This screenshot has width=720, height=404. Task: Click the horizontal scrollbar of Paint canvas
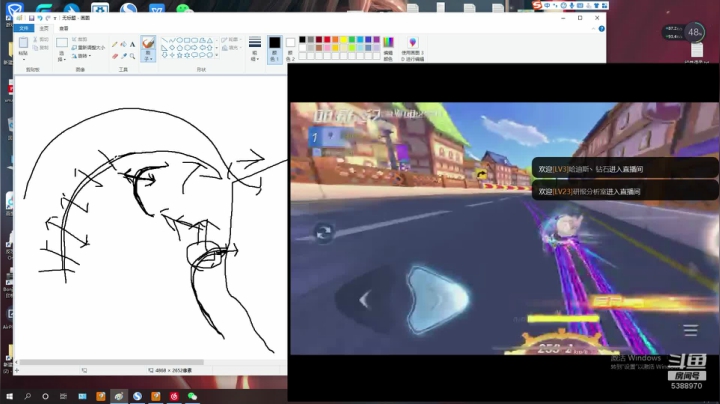[x=111, y=362]
